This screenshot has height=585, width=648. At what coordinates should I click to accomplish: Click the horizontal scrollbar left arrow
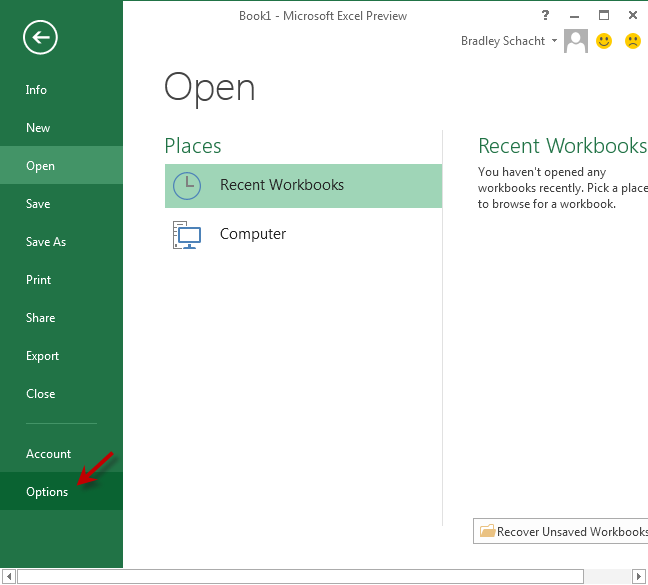[x=8, y=576]
